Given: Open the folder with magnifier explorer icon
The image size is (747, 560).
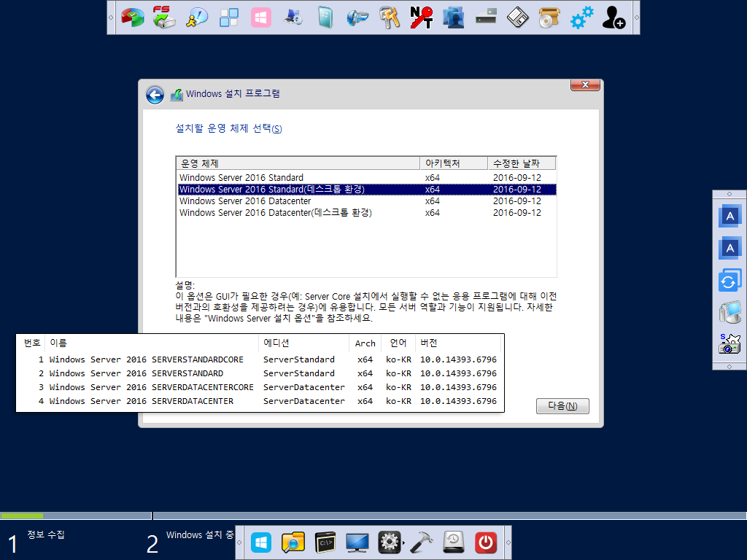Looking at the screenshot, I should pos(293,542).
